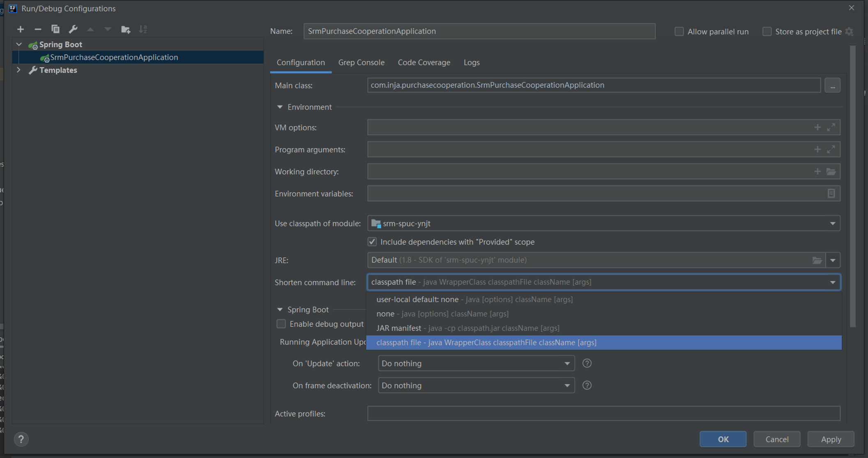Expand Program arguments field editor
Viewport: 868px width, 458px height.
coord(831,150)
